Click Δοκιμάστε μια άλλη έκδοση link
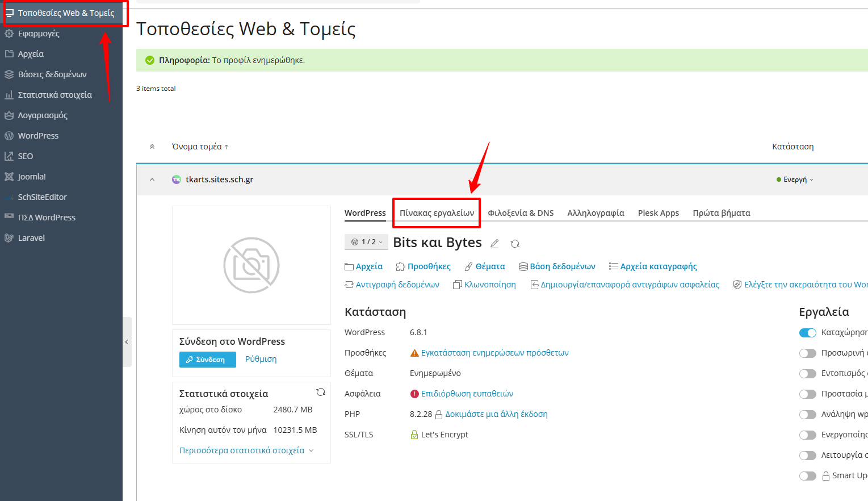 (x=497, y=414)
